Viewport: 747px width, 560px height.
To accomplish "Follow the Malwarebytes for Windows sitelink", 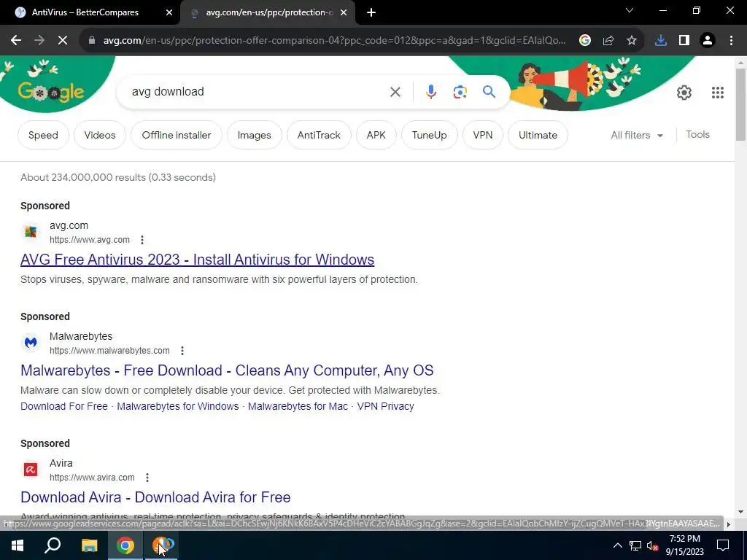I will point(178,406).
